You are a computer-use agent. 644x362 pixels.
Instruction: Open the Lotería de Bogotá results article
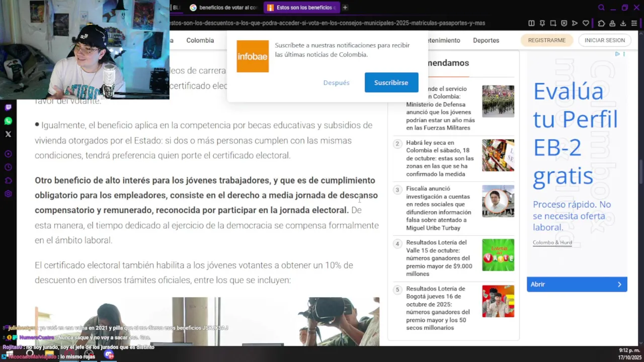(438, 308)
